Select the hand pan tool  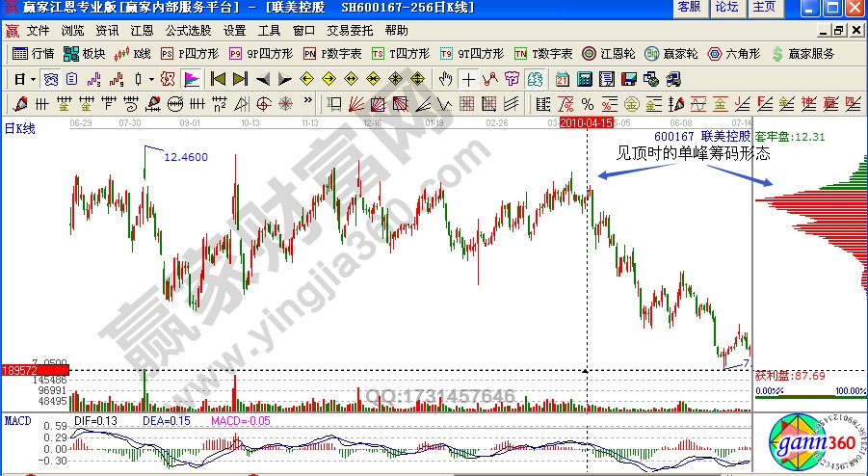coord(446,80)
